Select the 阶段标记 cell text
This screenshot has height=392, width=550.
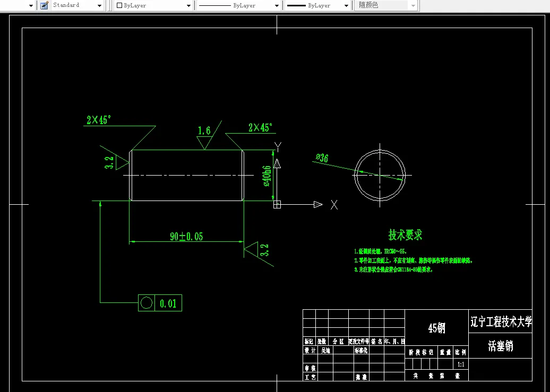coord(421,352)
